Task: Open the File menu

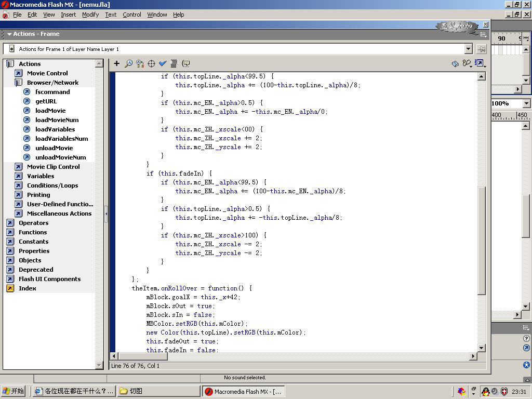Action: tap(17, 15)
